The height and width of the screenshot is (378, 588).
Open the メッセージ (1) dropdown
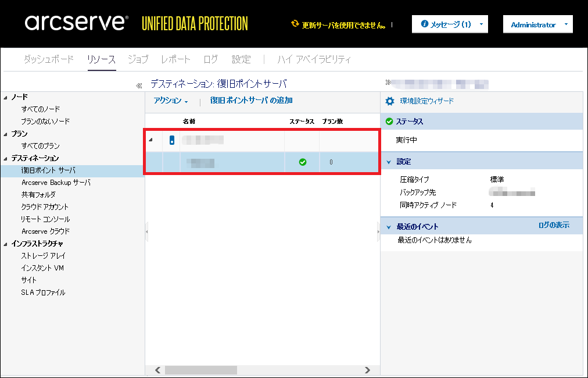click(x=450, y=24)
